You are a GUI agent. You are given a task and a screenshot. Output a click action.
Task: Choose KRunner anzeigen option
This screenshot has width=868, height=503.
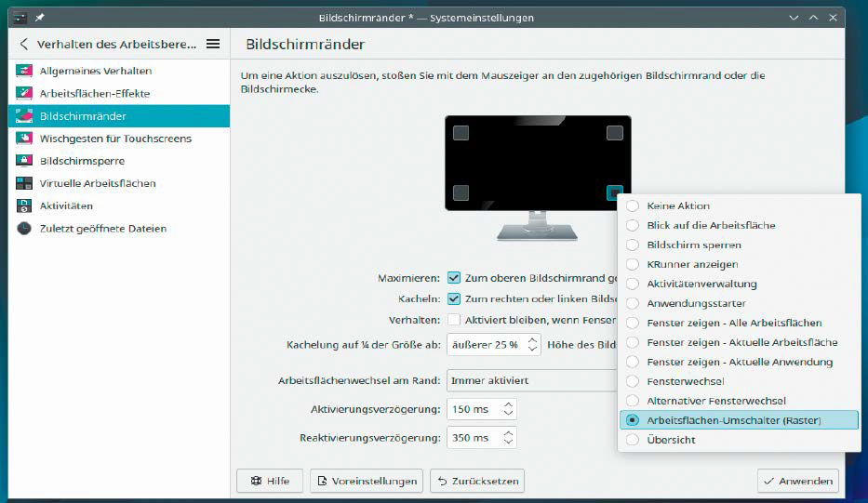coord(739,264)
